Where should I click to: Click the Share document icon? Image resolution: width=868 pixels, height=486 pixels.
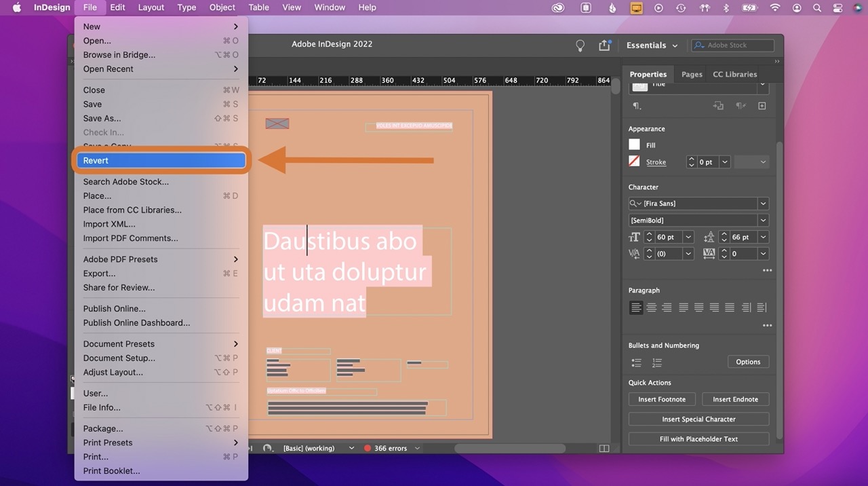pyautogui.click(x=604, y=45)
